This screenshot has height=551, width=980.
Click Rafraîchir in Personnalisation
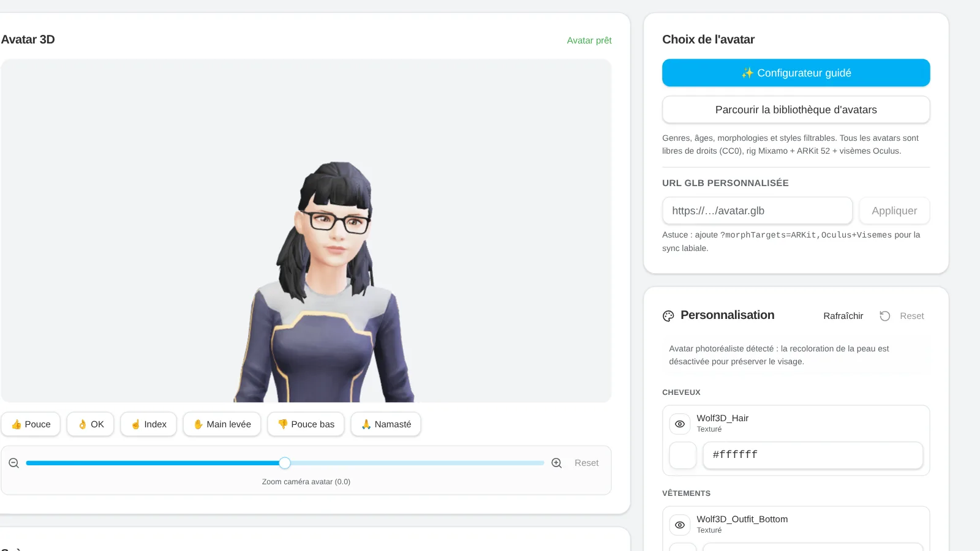pos(843,316)
